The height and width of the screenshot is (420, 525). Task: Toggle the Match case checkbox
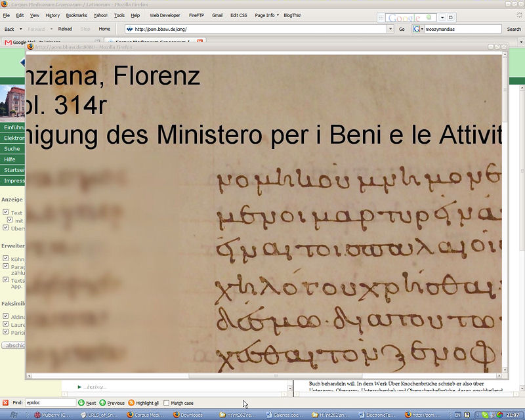pyautogui.click(x=166, y=403)
